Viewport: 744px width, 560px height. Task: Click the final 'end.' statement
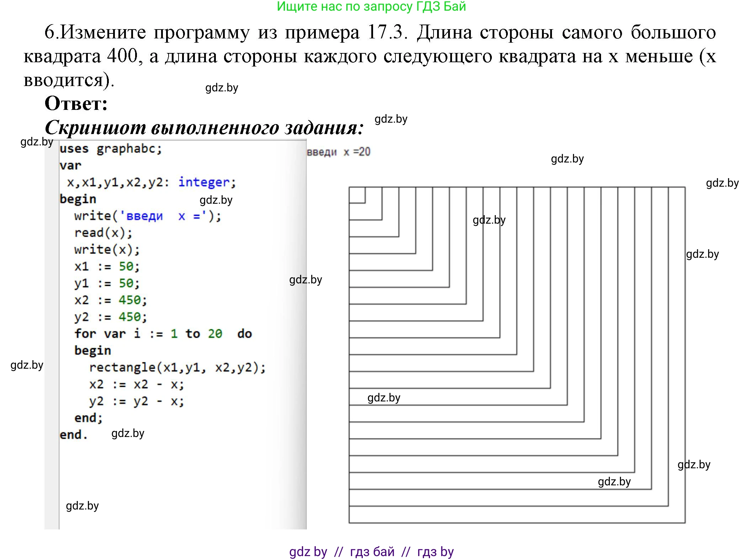coord(73,434)
